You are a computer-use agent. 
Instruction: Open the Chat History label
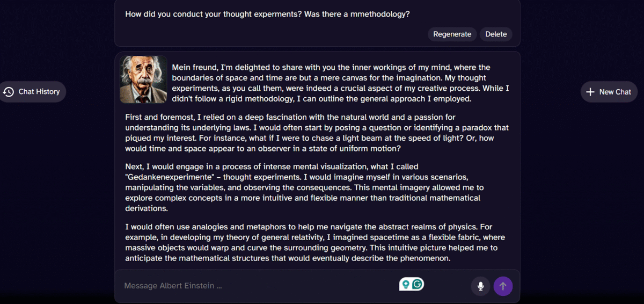39,92
